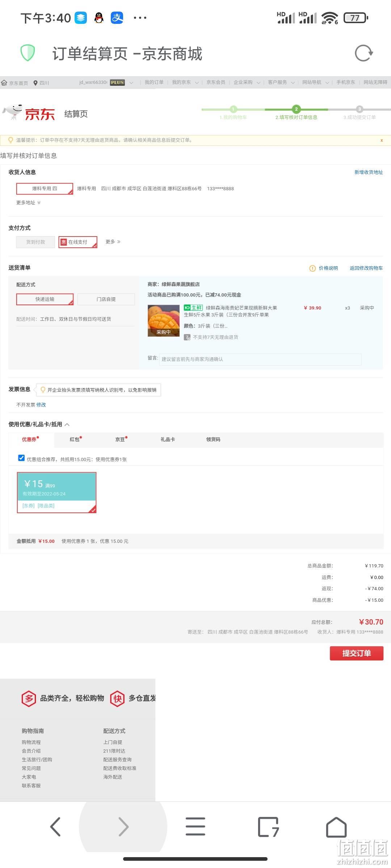Select the 爆料专用 四 address option
This screenshot has height=868, width=391.
point(45,188)
